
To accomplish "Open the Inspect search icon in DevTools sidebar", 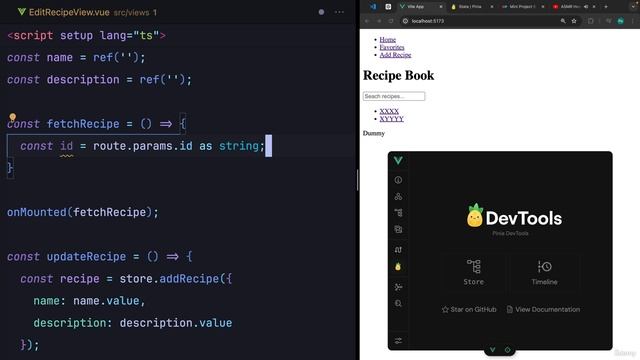I will pos(398,303).
